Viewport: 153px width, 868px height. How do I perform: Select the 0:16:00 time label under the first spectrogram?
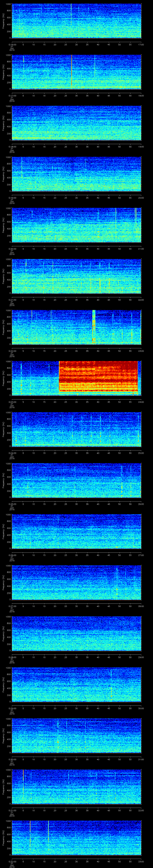pos(12,44)
